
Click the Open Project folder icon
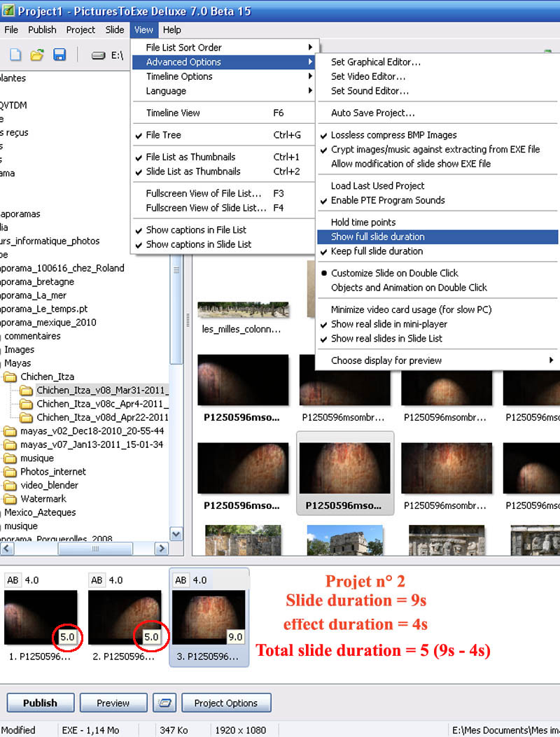(x=37, y=55)
